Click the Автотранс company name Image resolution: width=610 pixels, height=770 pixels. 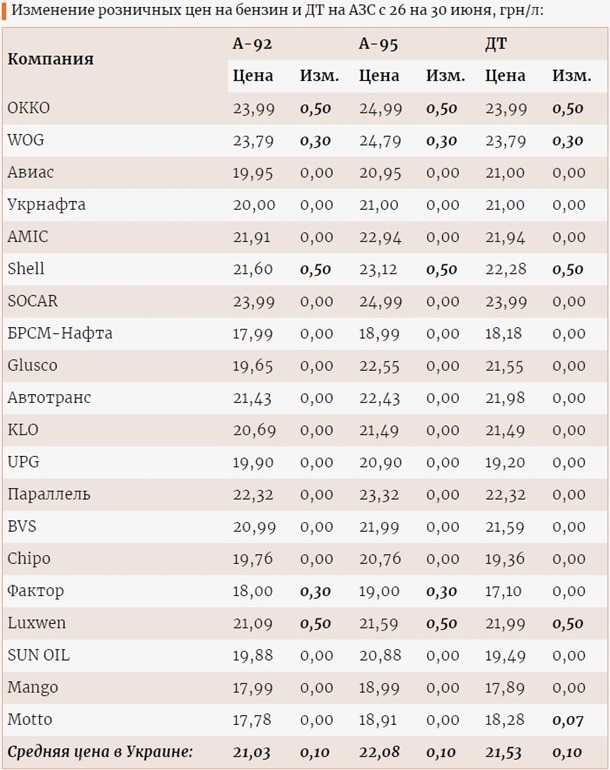(x=49, y=398)
